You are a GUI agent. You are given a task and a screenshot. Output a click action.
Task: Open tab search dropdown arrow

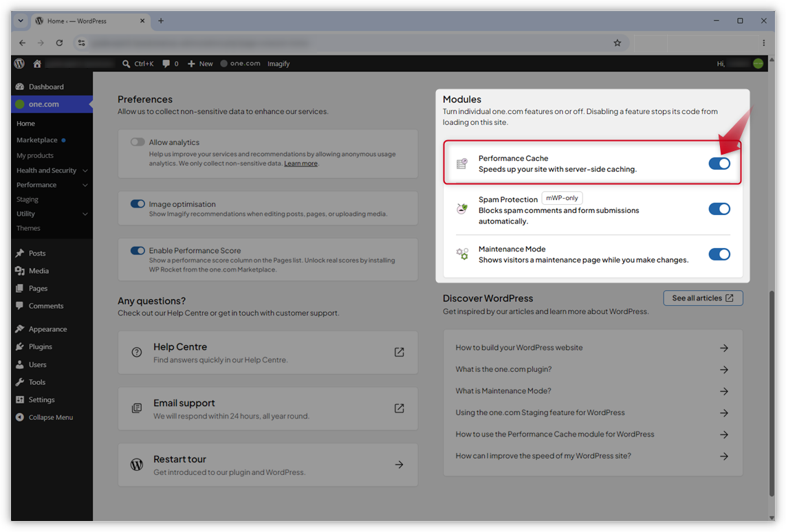(x=21, y=21)
